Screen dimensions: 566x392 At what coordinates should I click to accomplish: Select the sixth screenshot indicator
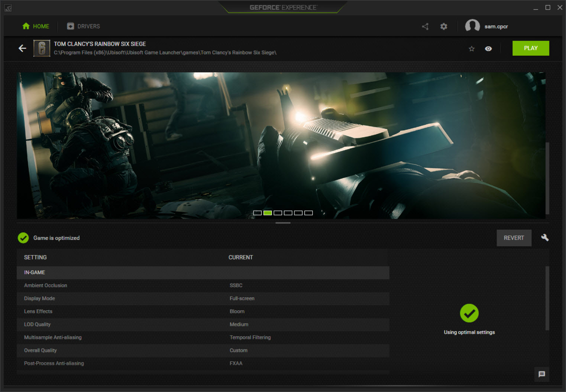(308, 213)
